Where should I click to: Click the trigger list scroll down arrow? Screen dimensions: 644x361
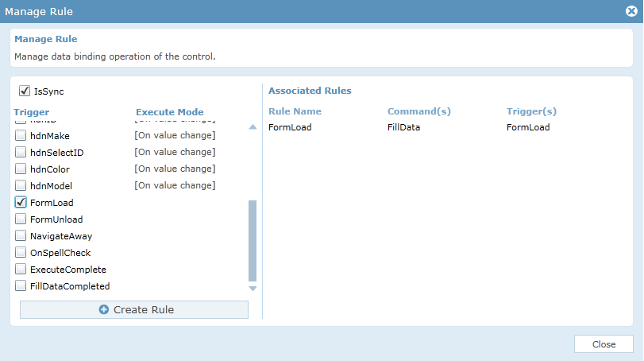[253, 289]
